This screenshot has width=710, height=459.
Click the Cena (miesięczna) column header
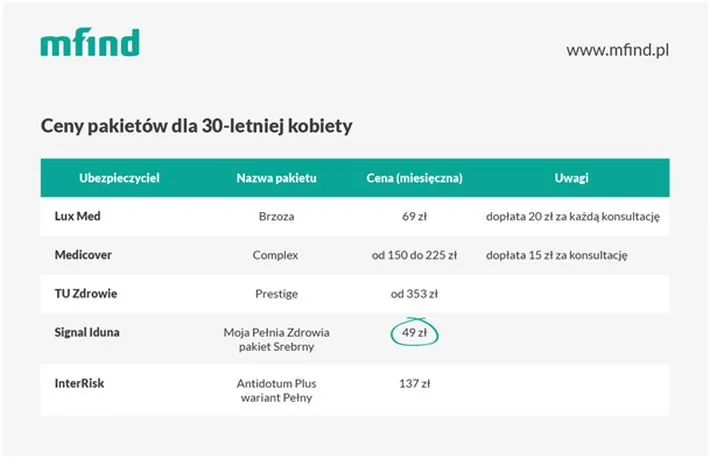[x=414, y=178]
